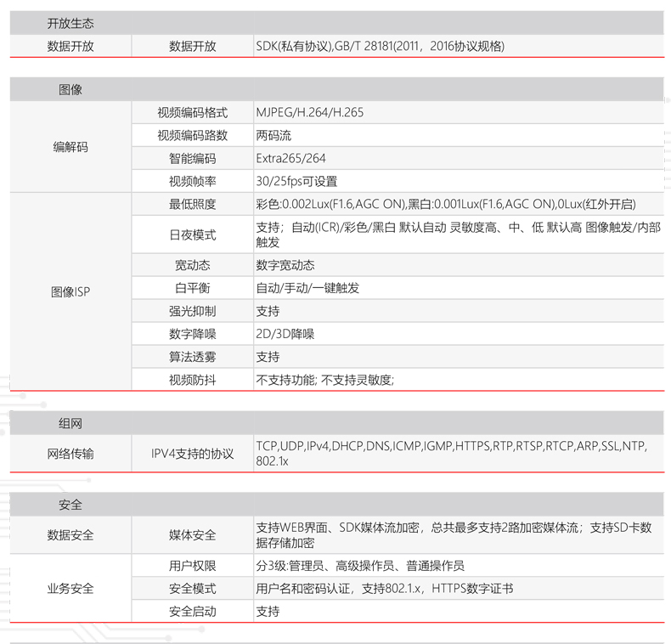The width and height of the screenshot is (671, 644).
Task: Select the Extra265/264 value cell
Action: coord(290,158)
